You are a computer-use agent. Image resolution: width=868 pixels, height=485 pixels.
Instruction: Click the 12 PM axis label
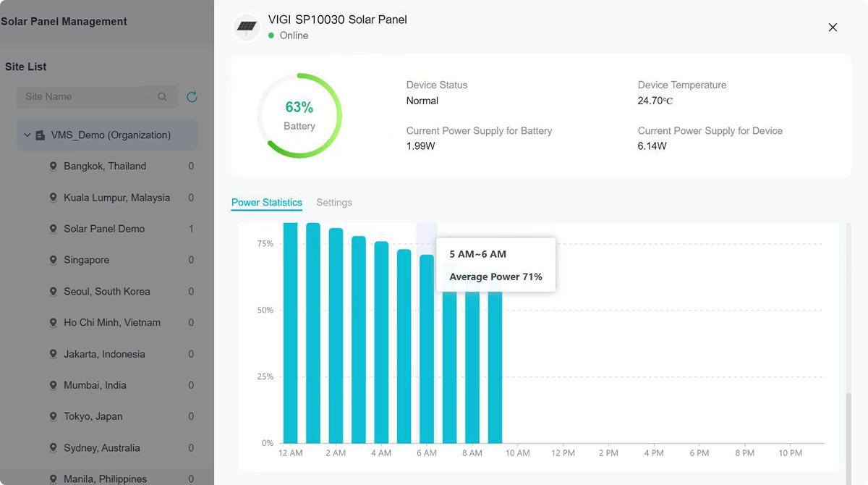click(563, 453)
